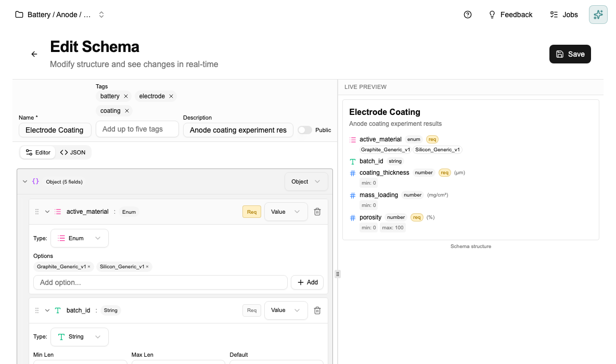Click mass_loading in live preview
The width and height of the screenshot is (616, 364).
click(x=379, y=195)
